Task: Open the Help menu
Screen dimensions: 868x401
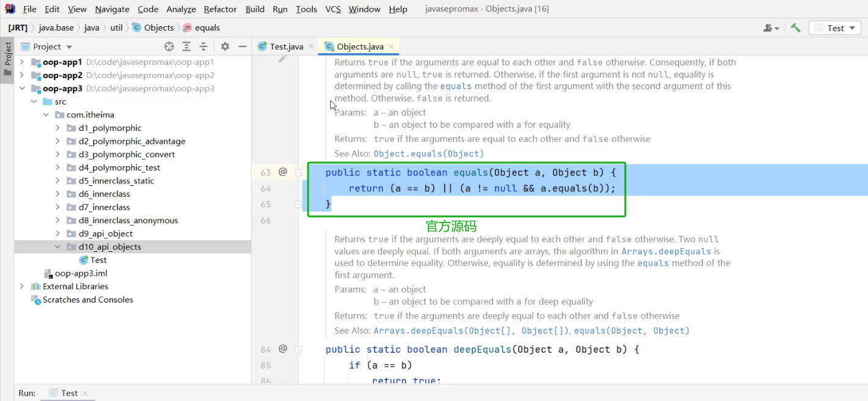Action: coord(398,9)
